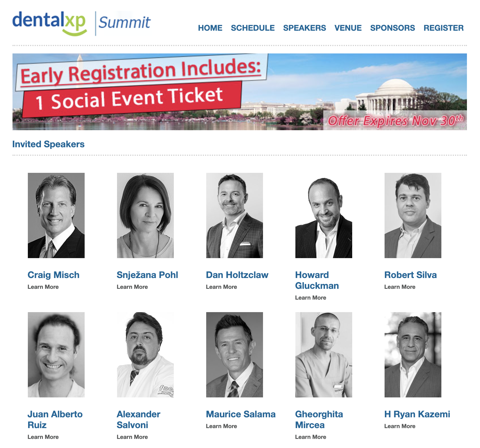The image size is (480, 448).
Task: Click REGISTER in the top menu
Action: click(443, 28)
